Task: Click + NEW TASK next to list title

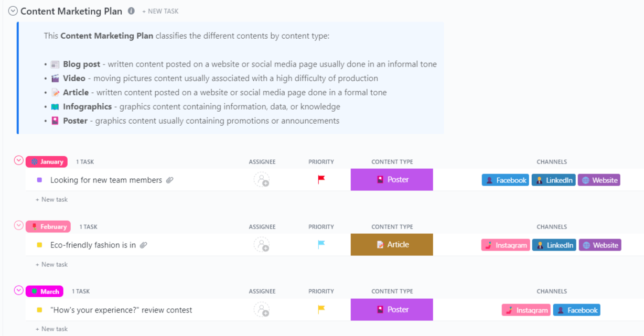Action: [160, 11]
